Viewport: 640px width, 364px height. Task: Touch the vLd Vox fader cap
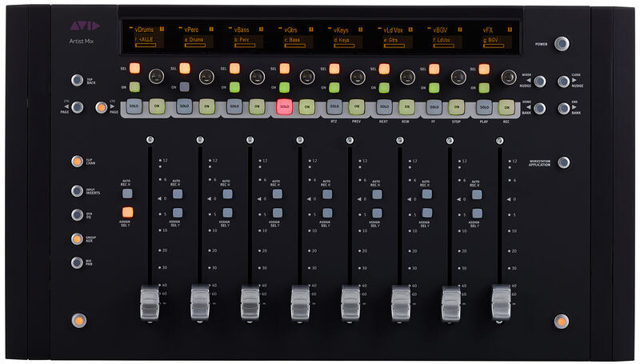tap(401, 303)
